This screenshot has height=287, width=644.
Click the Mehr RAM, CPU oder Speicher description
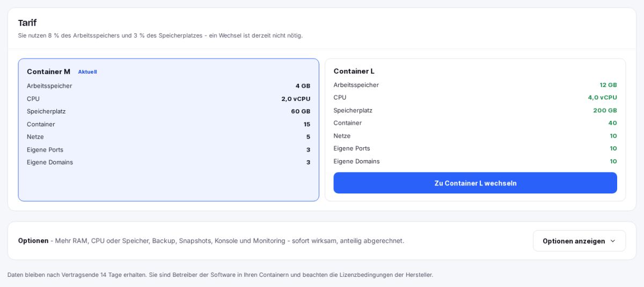[230, 241]
